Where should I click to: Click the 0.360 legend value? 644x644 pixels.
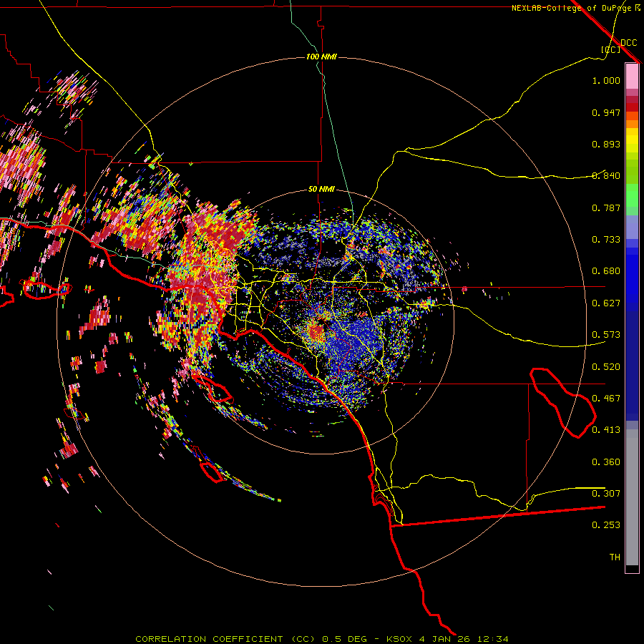pos(606,462)
